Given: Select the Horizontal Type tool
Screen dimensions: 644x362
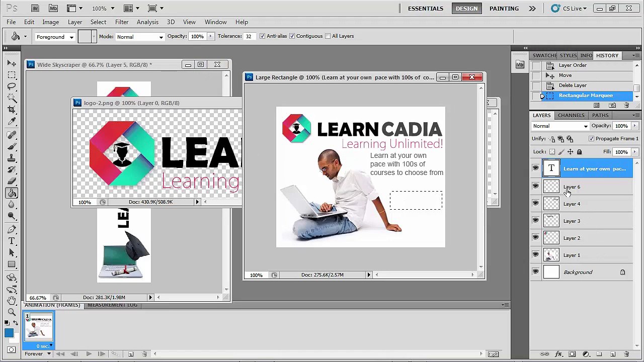Looking at the screenshot, I should (x=12, y=241).
